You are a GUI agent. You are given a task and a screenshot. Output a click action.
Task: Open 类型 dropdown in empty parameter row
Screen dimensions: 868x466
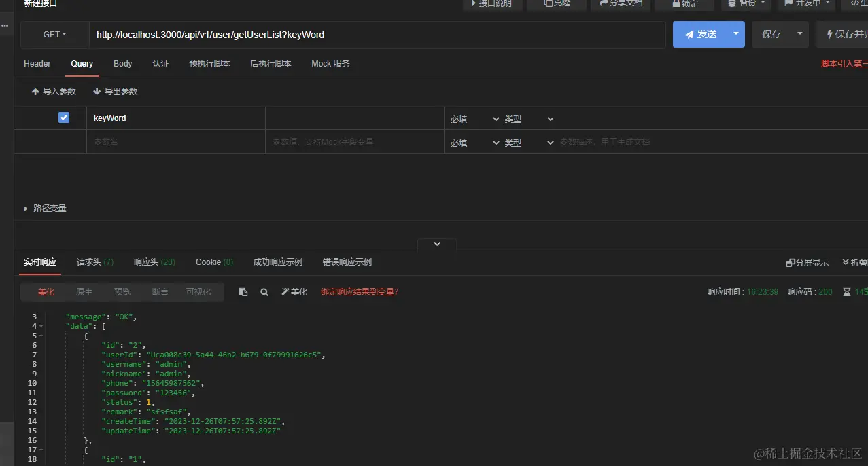pyautogui.click(x=529, y=143)
